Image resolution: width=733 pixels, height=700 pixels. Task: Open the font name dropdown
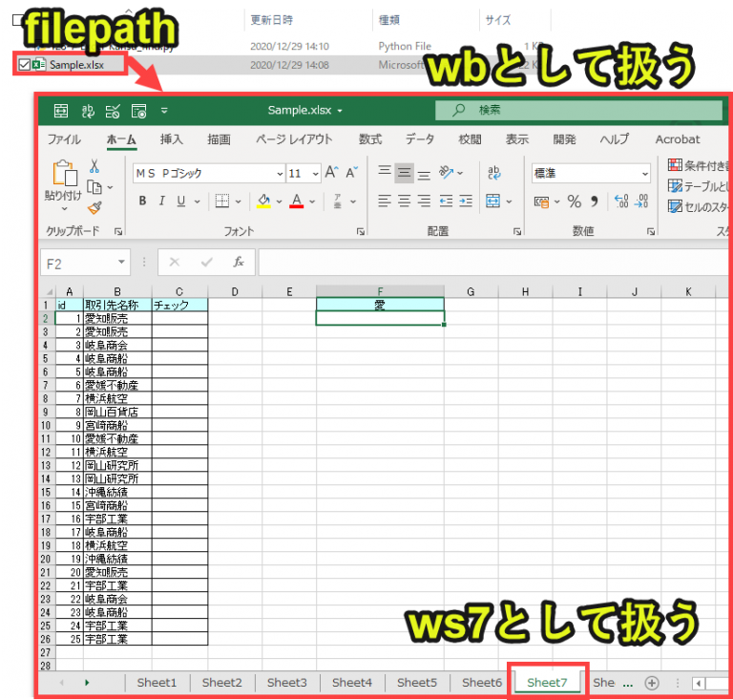click(279, 174)
